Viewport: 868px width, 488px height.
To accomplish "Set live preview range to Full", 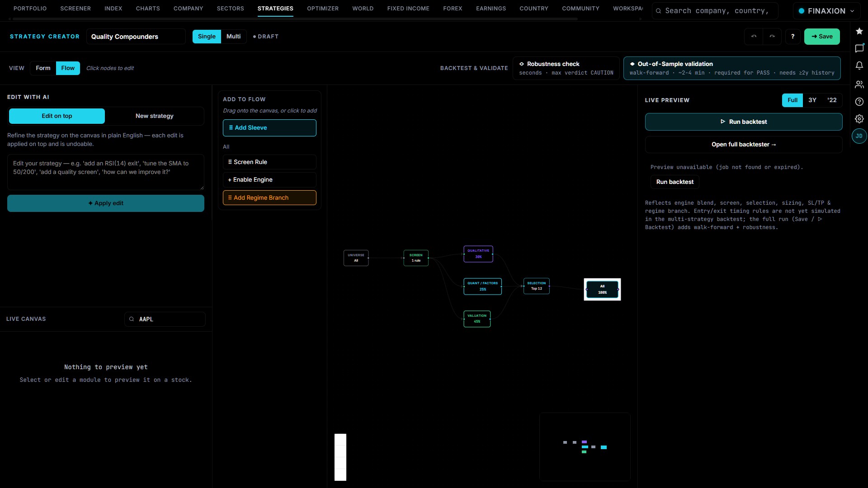I will (x=792, y=100).
